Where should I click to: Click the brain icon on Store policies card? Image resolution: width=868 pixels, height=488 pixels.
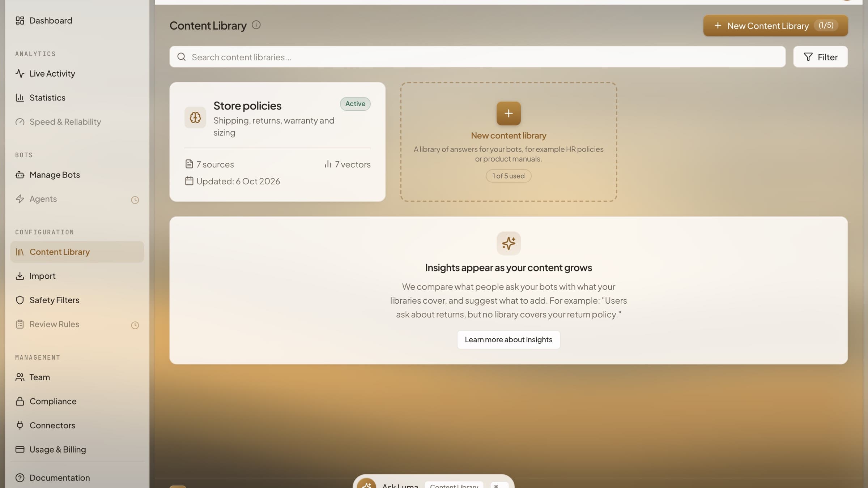pos(195,117)
